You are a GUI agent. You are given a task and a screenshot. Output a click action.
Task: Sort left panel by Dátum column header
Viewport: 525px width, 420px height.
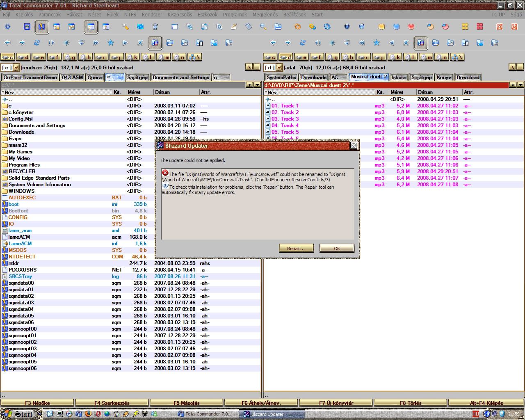click(x=176, y=92)
